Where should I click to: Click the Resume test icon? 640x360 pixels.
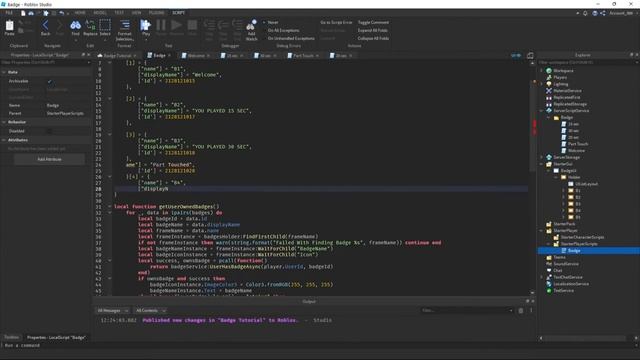176,25
